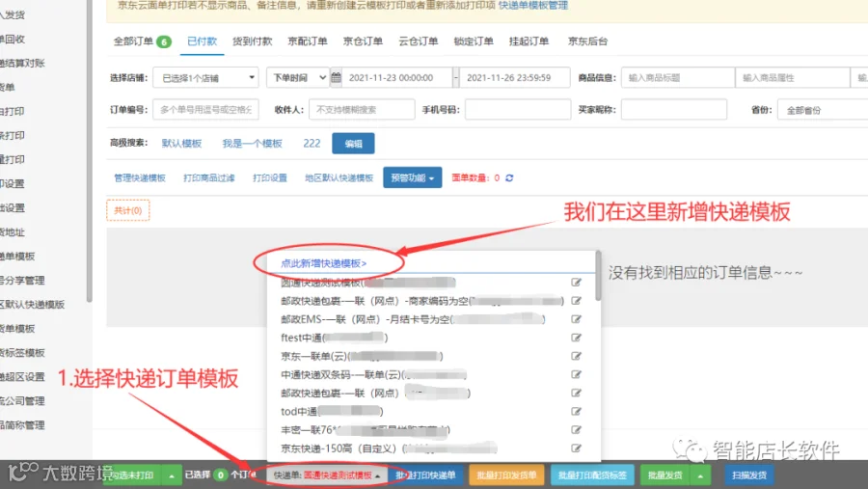Click edit icon for 丰密一联76 row
The image size is (868, 489).
click(577, 430)
